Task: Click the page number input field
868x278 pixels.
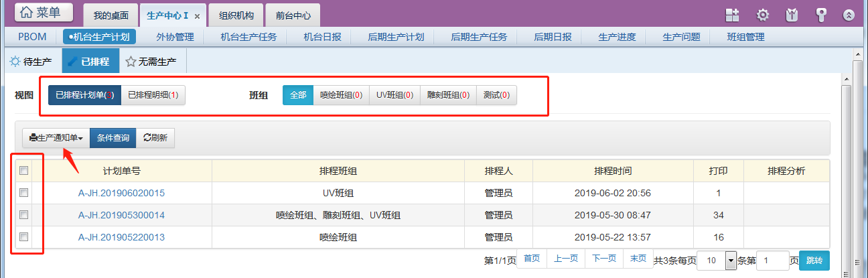Action: (x=772, y=260)
